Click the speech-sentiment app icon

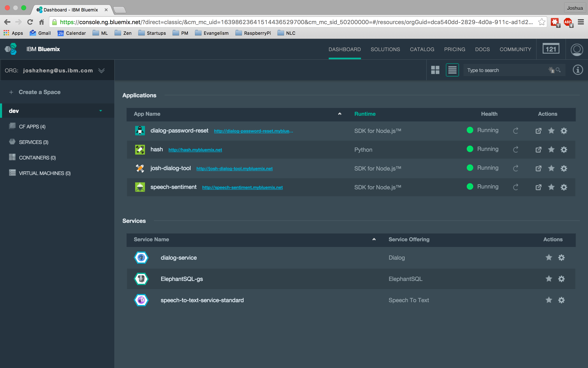140,187
